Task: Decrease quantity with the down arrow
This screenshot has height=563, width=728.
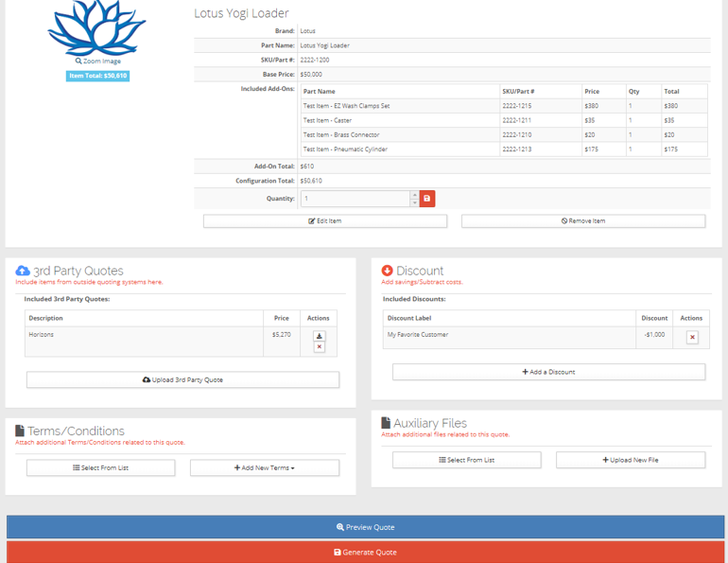Action: pyautogui.click(x=414, y=202)
